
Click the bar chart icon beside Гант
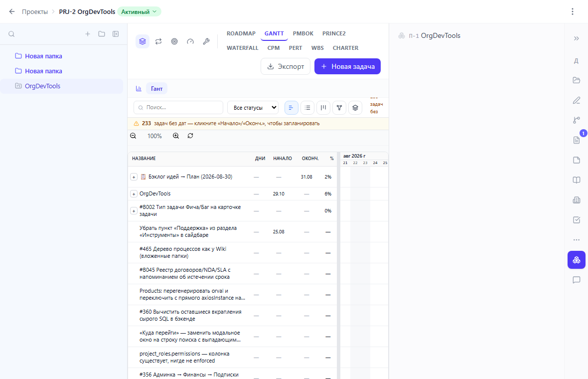[x=139, y=89]
